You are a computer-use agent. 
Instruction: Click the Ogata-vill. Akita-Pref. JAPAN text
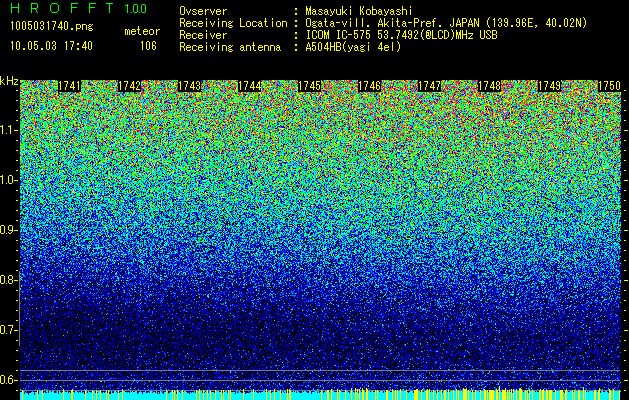(x=446, y=23)
